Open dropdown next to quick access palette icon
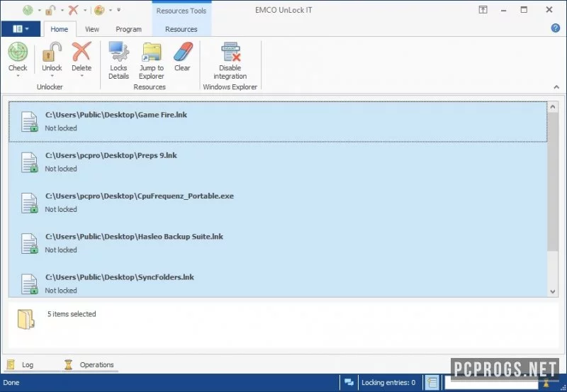Image resolution: width=567 pixels, height=392 pixels. [111, 10]
